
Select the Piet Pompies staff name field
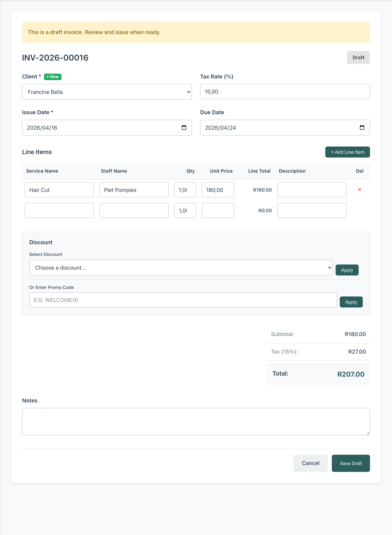(x=134, y=190)
